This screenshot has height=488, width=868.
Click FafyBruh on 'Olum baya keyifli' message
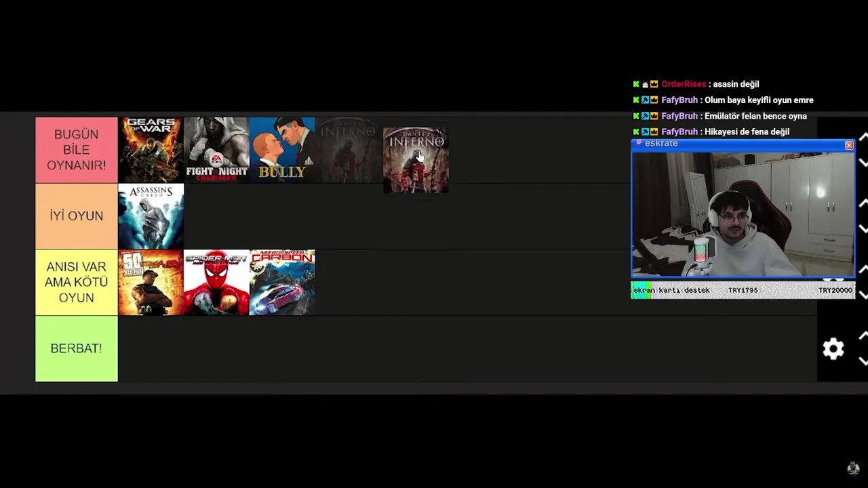[679, 100]
